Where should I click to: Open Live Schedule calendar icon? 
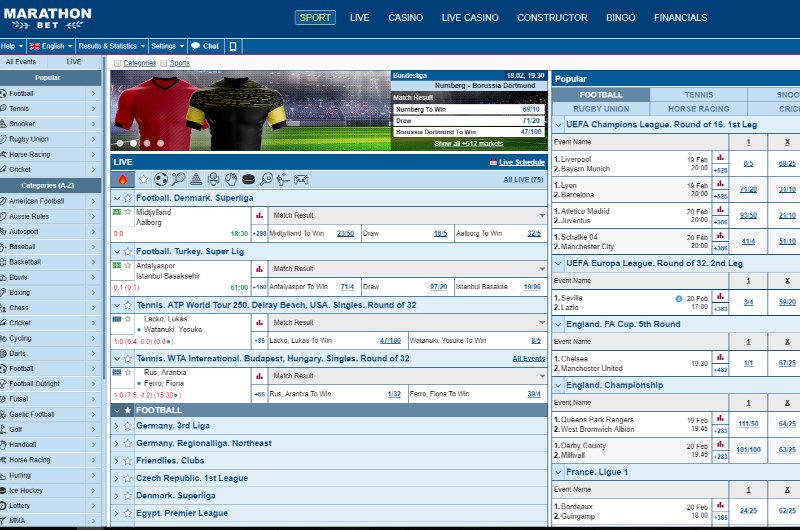[493, 162]
